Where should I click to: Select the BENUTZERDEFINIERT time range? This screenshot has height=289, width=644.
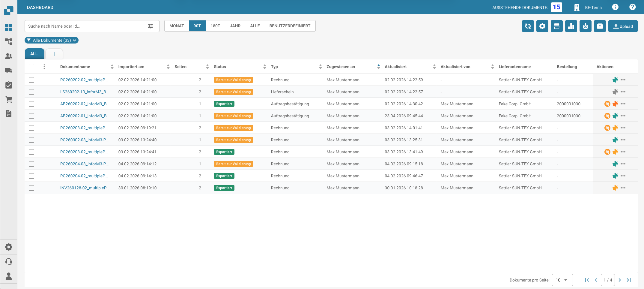[x=290, y=26]
